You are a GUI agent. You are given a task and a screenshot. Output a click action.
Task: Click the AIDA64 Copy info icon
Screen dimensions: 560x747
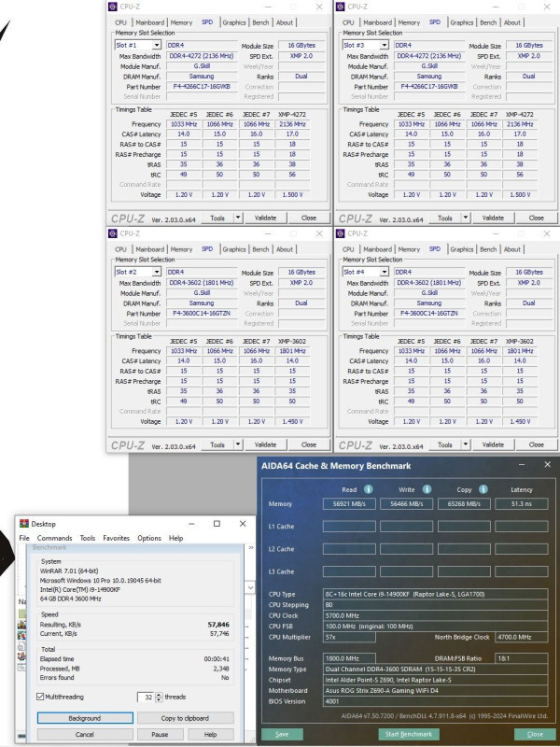click(483, 489)
